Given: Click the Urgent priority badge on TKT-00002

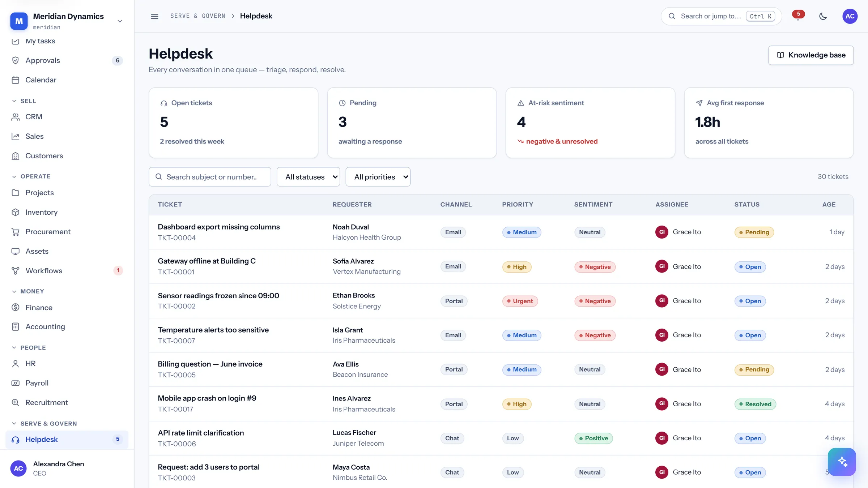Looking at the screenshot, I should coord(520,301).
